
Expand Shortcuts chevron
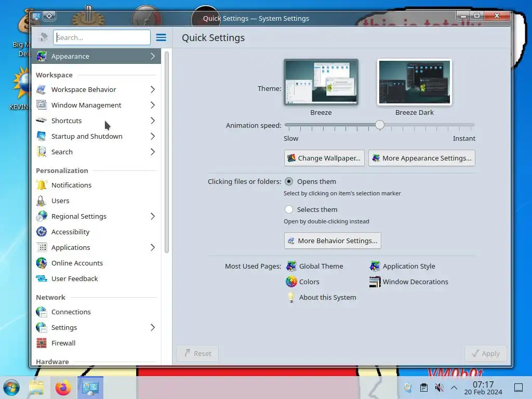[x=153, y=121]
